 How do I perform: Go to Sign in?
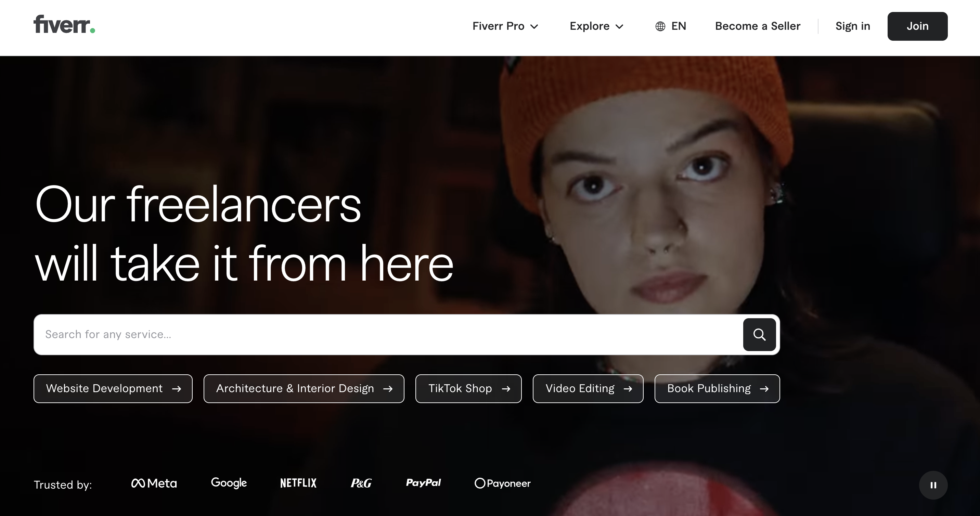point(853,26)
